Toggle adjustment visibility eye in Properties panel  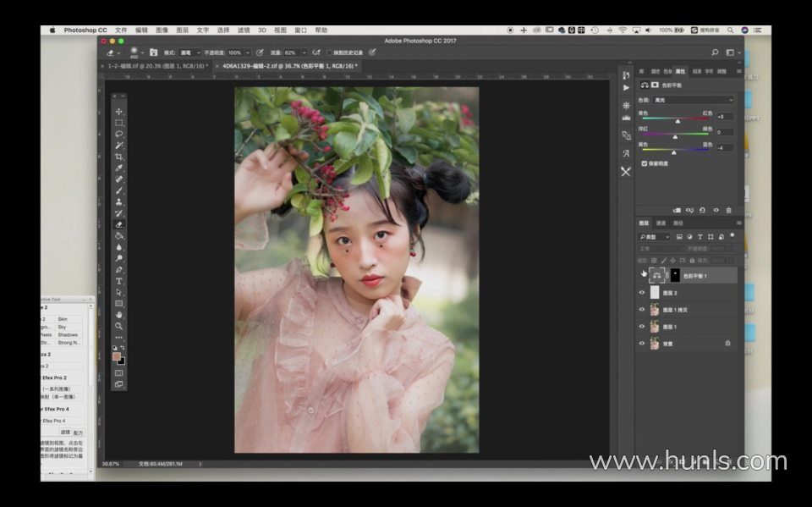point(716,211)
